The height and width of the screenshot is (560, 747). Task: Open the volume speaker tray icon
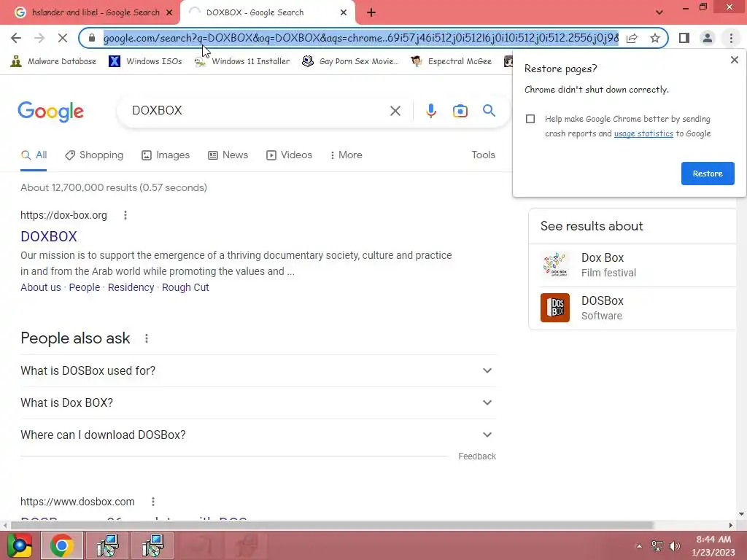(x=675, y=546)
